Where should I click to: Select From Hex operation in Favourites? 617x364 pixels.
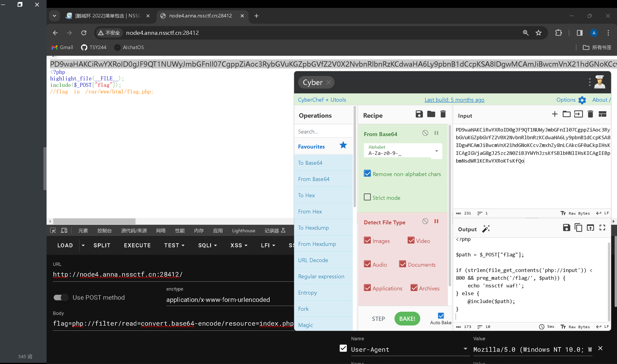(310, 211)
